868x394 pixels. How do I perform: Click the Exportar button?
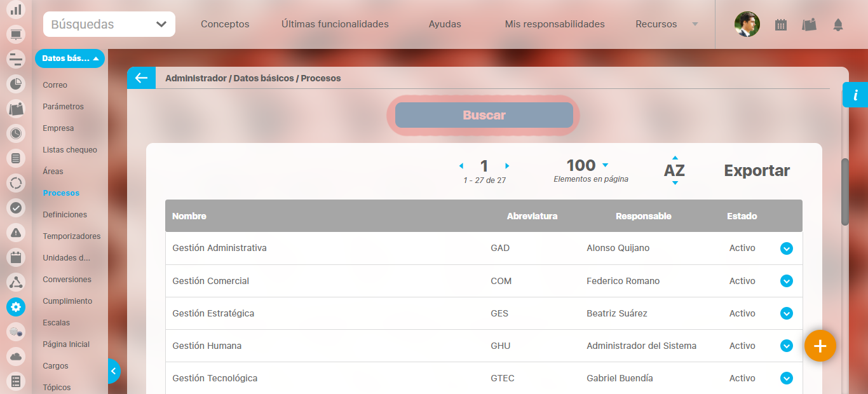pyautogui.click(x=757, y=170)
